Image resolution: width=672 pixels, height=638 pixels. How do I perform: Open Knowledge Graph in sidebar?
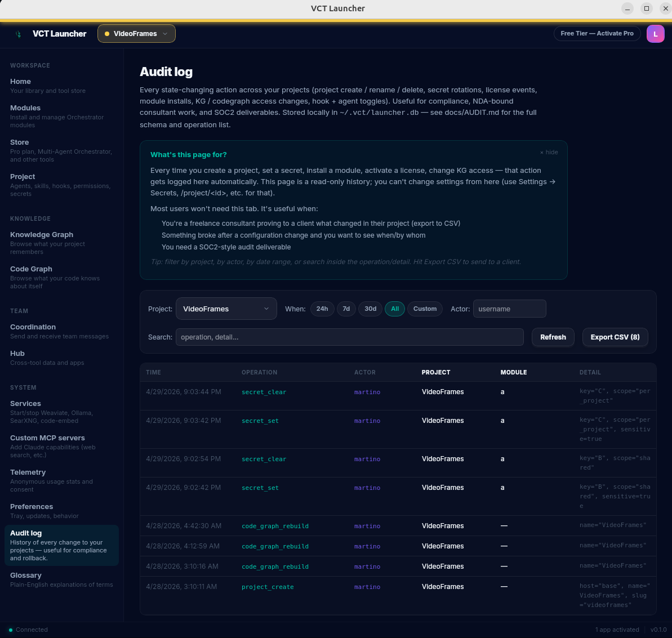tap(62, 243)
